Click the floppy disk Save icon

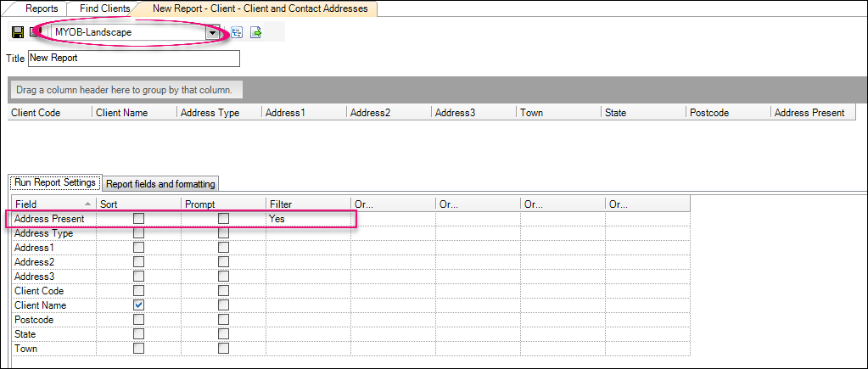click(18, 32)
